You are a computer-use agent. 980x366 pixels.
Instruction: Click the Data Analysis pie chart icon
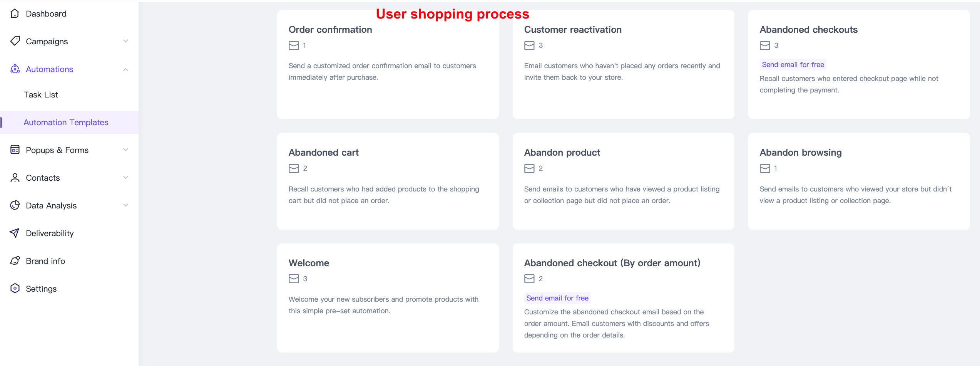(x=15, y=205)
